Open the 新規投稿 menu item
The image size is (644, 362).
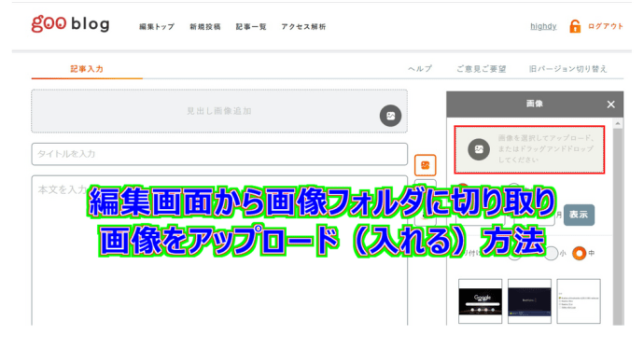(x=205, y=27)
